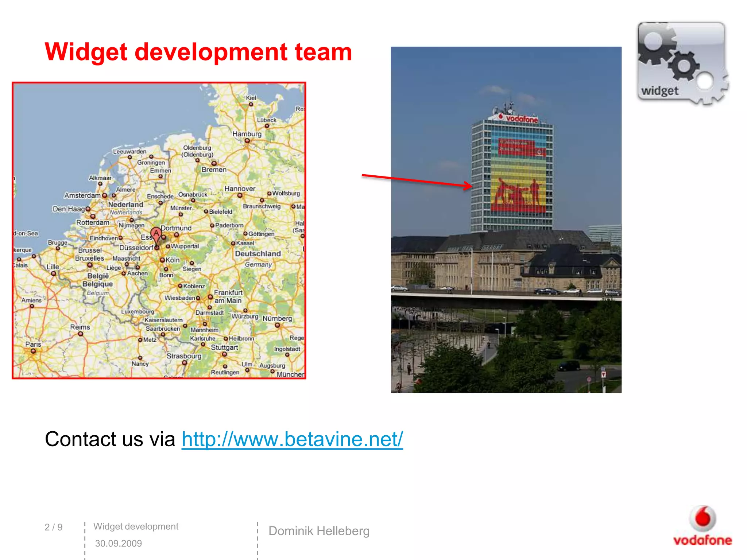Click the date 30.09.2009 in the footer
The height and width of the screenshot is (560, 747).
(118, 543)
